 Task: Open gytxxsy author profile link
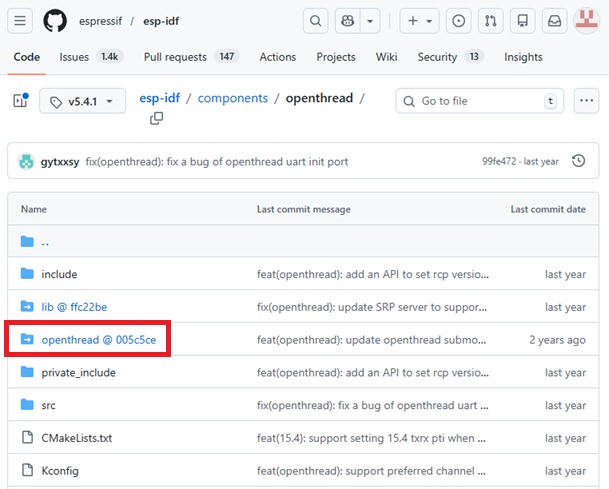tap(60, 162)
